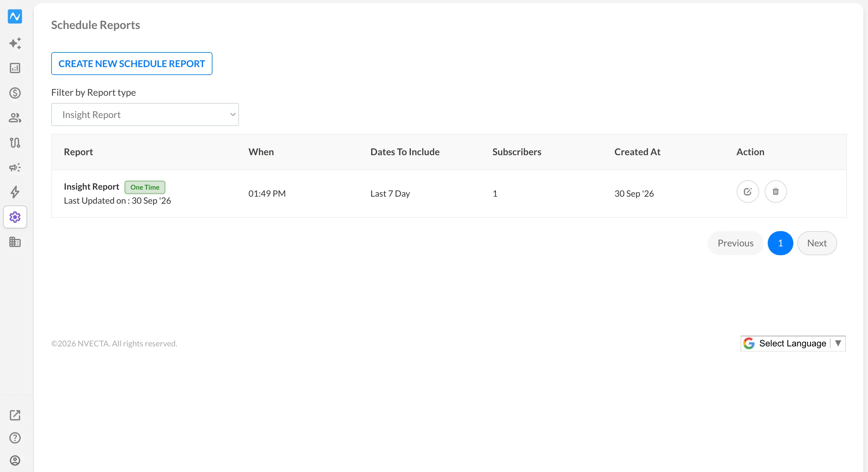868x472 pixels.
Task: Select page 1 in pagination
Action: point(781,243)
